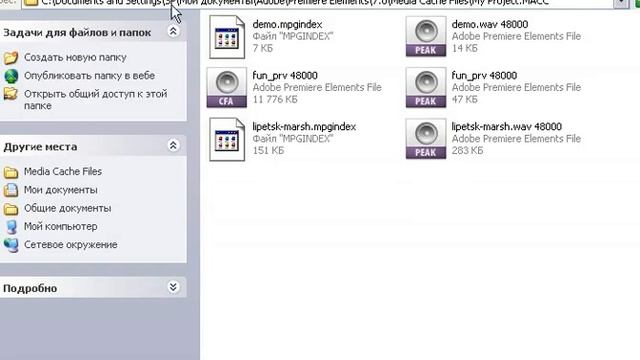Image resolution: width=640 pixels, height=360 pixels.
Task: Click the shared folder access icon
Action: tap(11, 94)
